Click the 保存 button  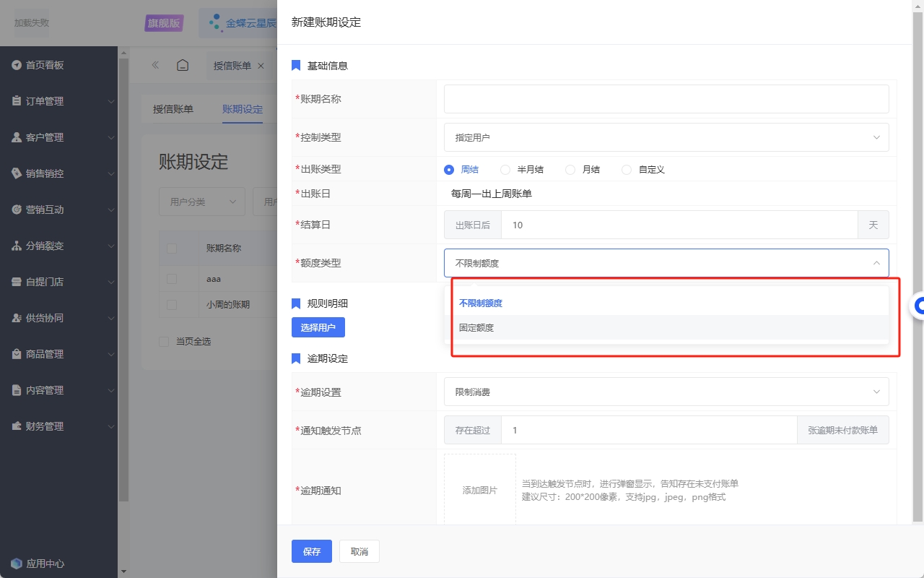pos(312,551)
